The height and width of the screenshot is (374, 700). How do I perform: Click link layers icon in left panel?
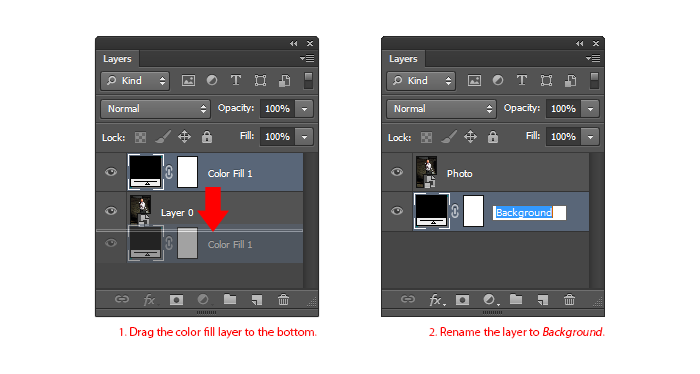point(122,299)
